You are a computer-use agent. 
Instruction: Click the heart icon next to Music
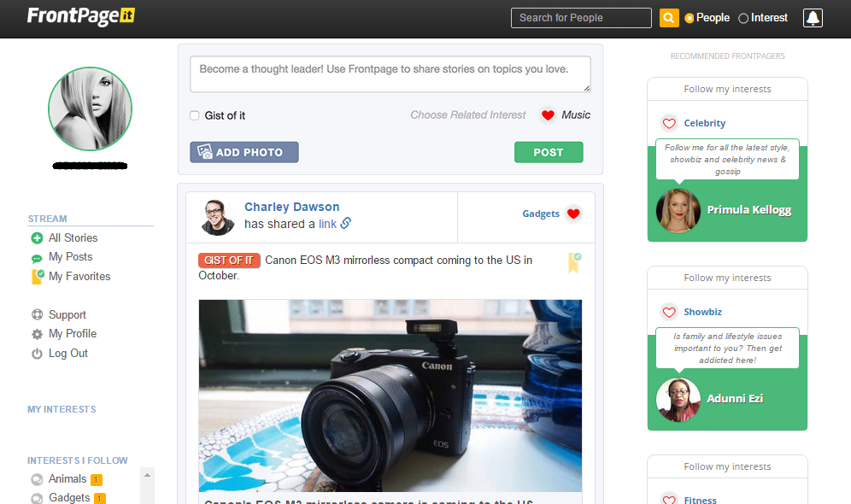(549, 115)
